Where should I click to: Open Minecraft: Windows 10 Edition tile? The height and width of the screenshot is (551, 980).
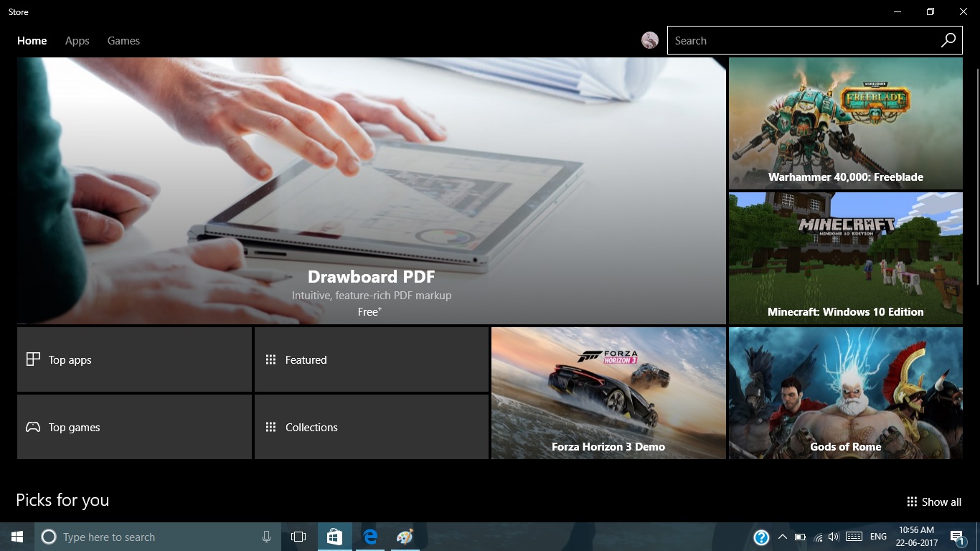(846, 258)
